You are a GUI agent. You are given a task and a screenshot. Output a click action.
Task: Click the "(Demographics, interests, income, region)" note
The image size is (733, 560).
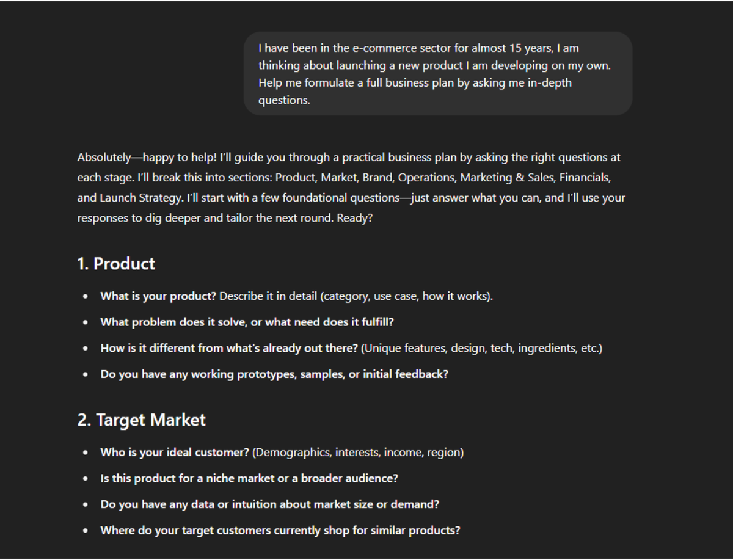tap(358, 453)
